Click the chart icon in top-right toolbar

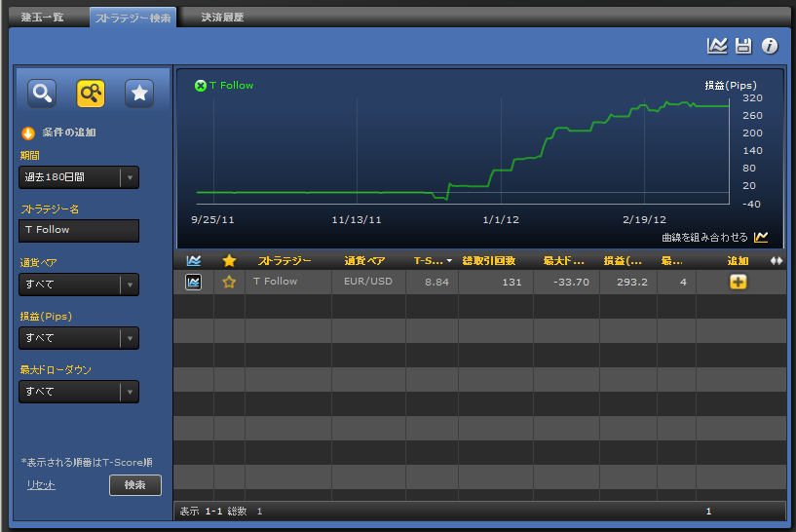point(717,46)
